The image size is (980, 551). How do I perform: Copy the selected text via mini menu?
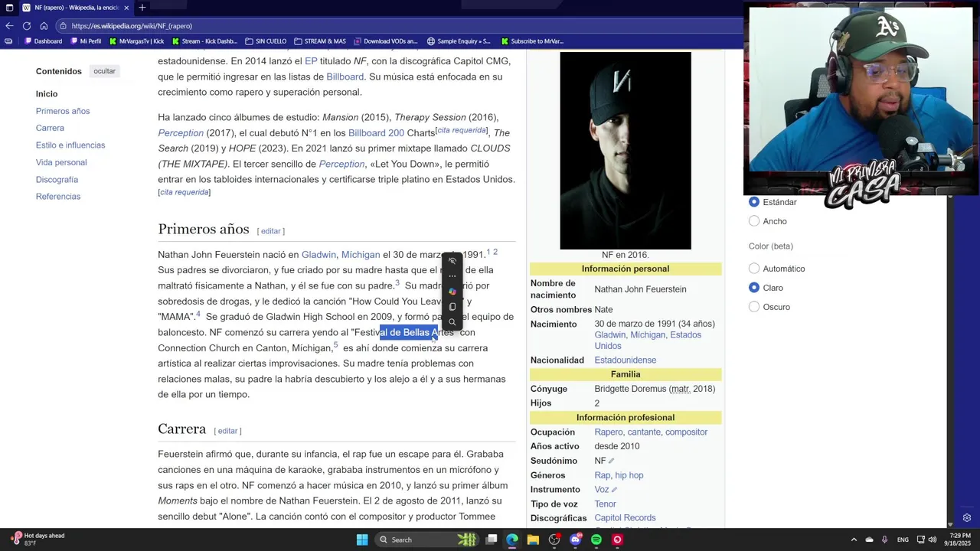click(x=452, y=307)
